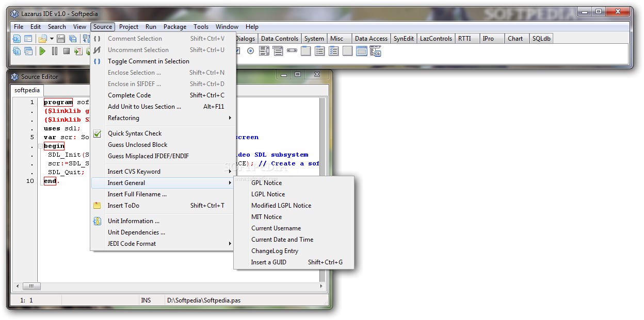Viewport: 644px width, 320px height.
Task: Open the Edit menu
Action: point(36,27)
